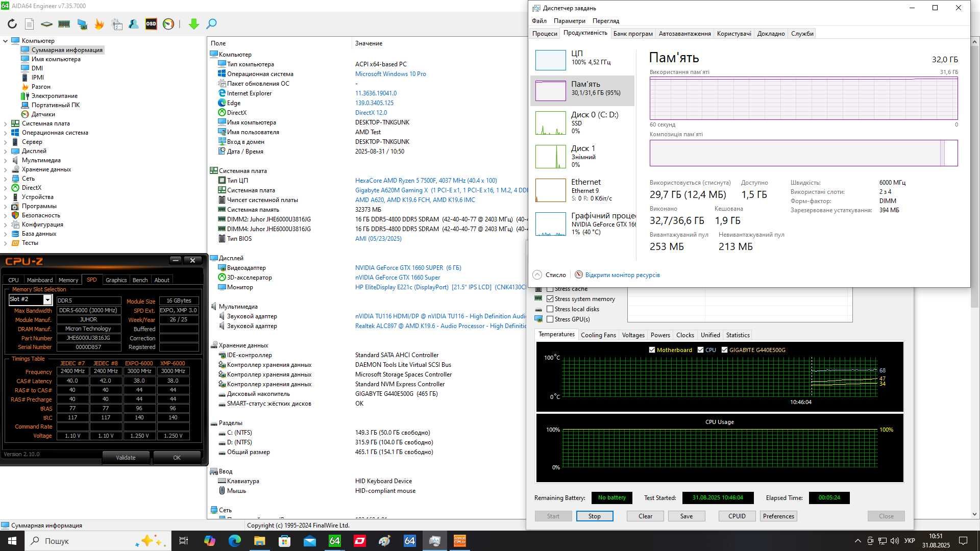This screenshot has width=980, height=551.
Task: Open the report wizard checklist icon
Action: [x=117, y=23]
